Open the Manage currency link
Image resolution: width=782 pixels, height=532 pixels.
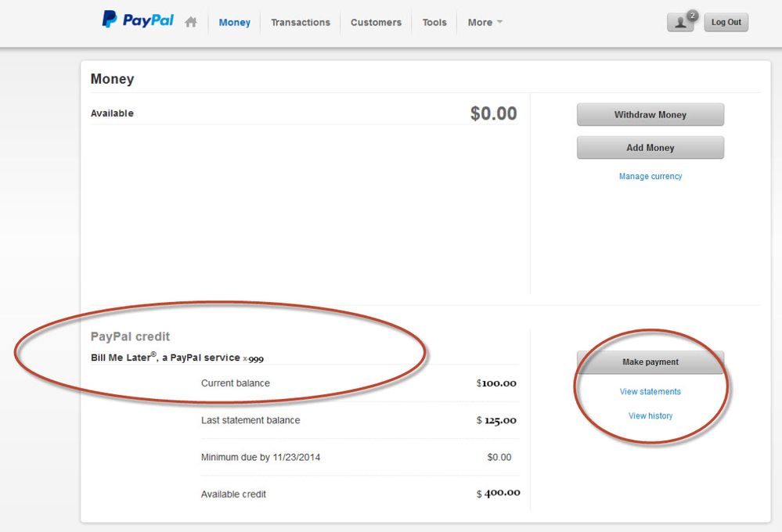click(650, 176)
